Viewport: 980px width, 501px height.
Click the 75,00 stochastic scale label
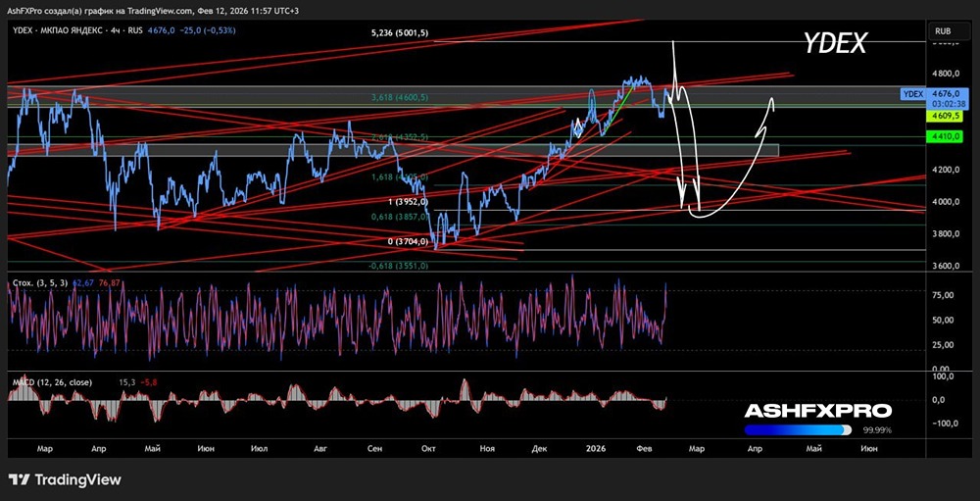[x=943, y=295]
